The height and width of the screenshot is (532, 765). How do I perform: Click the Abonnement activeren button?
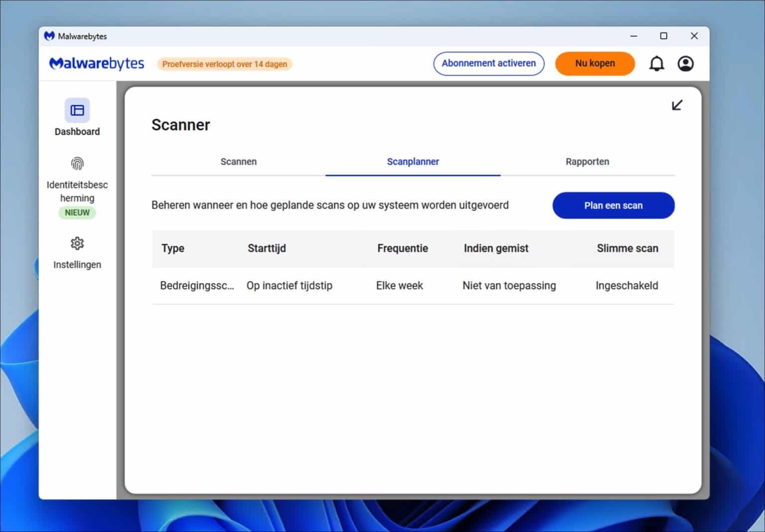[x=489, y=64]
